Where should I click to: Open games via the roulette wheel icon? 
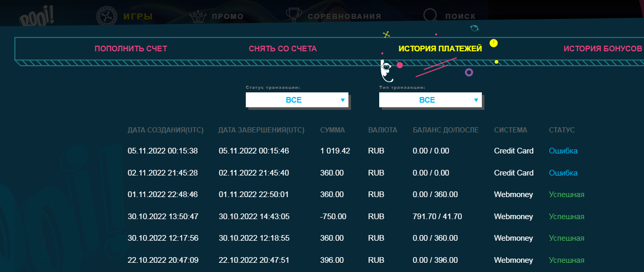(107, 16)
